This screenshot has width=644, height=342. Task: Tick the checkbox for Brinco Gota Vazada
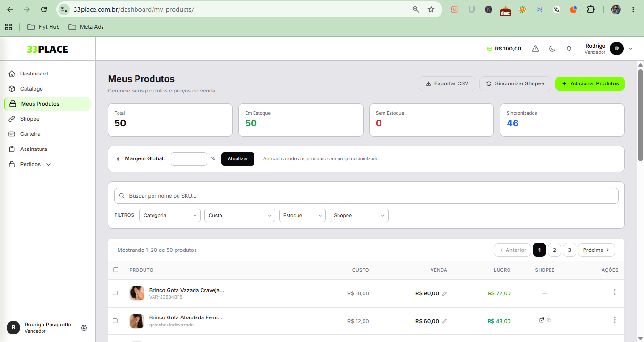(x=115, y=293)
